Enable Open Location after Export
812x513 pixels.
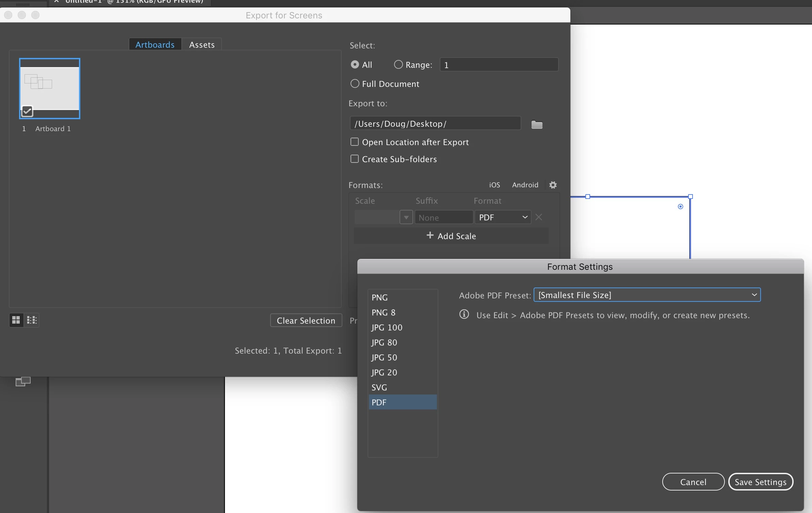pos(355,142)
